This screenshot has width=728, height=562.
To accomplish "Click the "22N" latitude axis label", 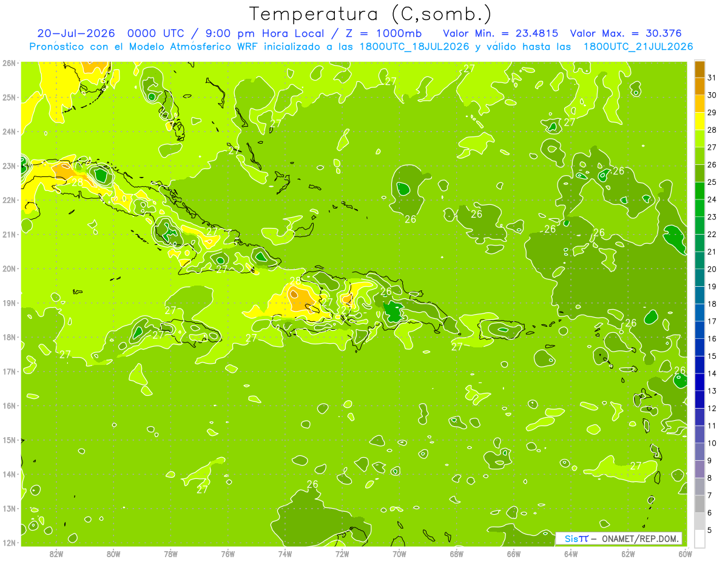I will (x=8, y=200).
